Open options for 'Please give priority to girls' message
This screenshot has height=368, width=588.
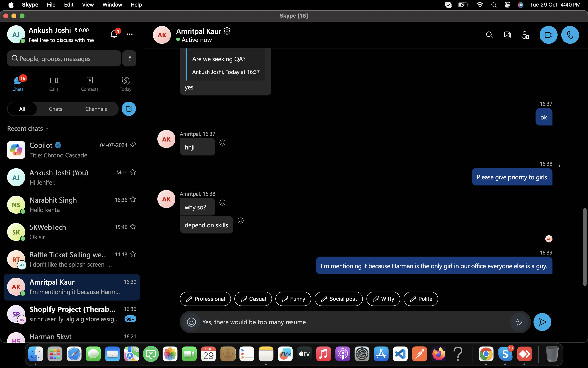pyautogui.click(x=560, y=165)
